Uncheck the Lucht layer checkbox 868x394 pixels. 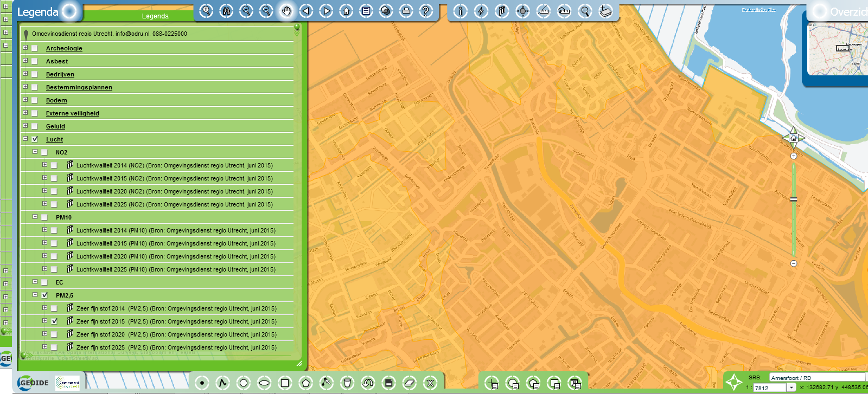click(x=35, y=139)
